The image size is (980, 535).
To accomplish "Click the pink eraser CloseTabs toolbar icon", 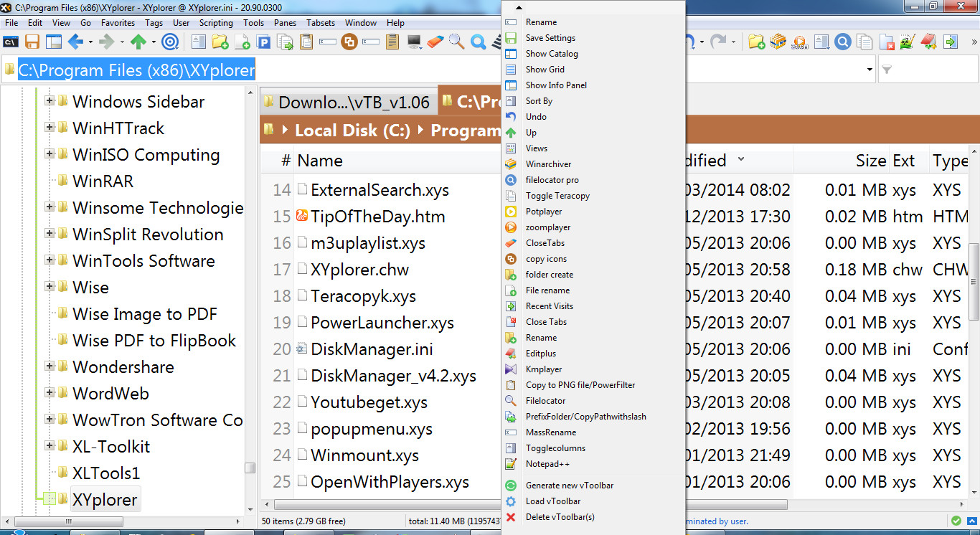I will tap(435, 42).
